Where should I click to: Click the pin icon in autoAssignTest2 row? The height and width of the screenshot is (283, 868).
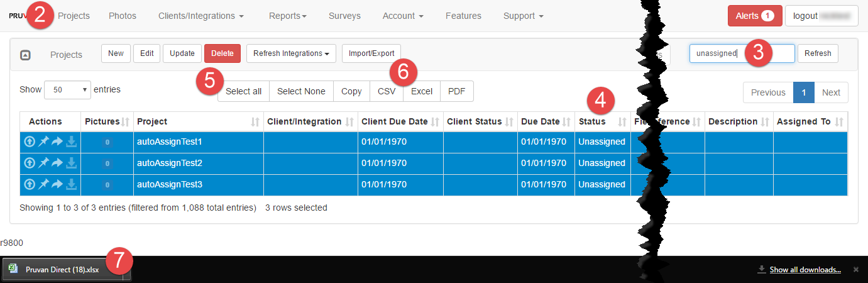(43, 164)
